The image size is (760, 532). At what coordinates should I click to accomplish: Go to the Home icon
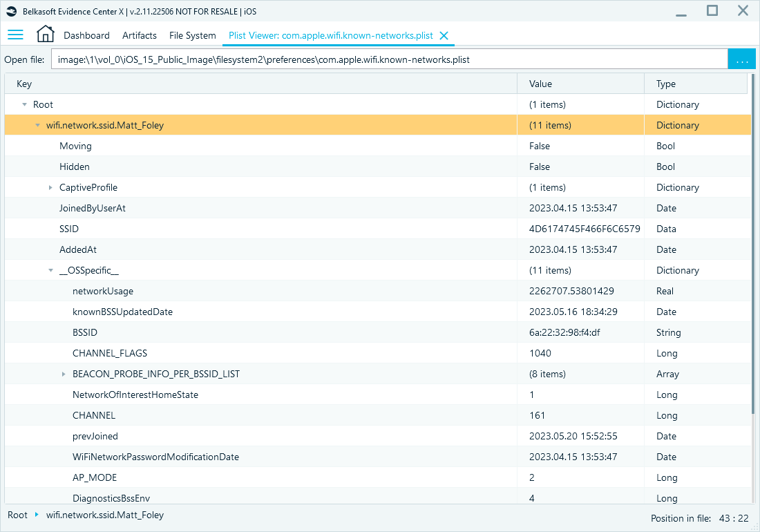pyautogui.click(x=45, y=34)
